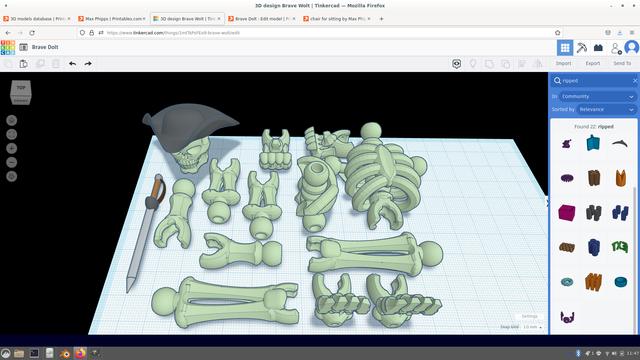The image size is (640, 360).
Task: Select the purple ripped shape thumbnail in first row
Action: 567,143
